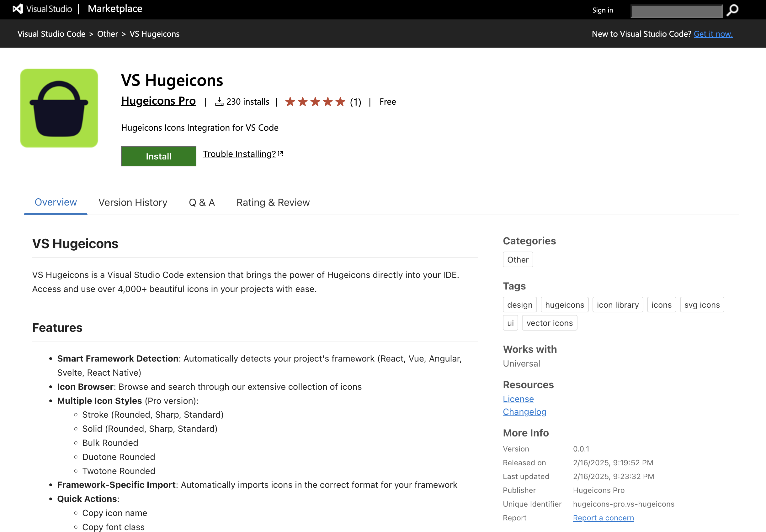
Task: Click the 'svg icons' tag
Action: pyautogui.click(x=702, y=305)
